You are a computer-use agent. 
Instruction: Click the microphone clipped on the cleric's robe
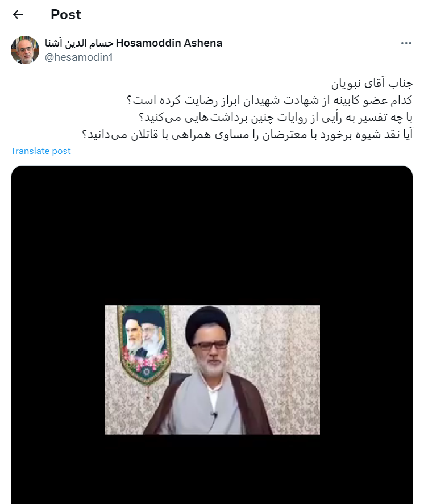coord(214,415)
